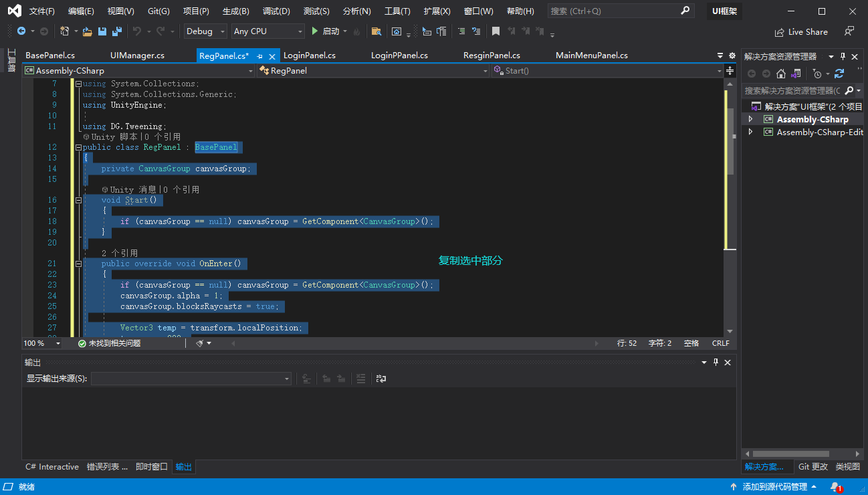Close the Output panel
Viewport: 868px width, 495px height.
[728, 362]
